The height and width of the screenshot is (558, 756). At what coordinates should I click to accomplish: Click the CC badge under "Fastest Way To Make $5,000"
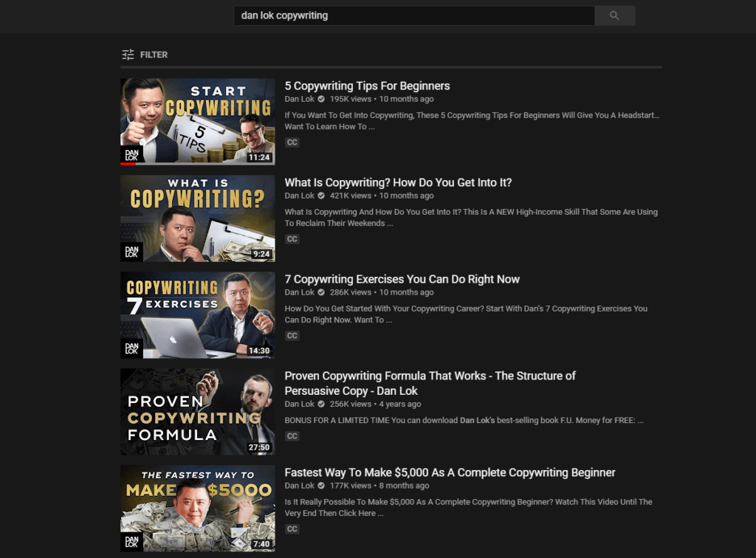click(x=292, y=528)
